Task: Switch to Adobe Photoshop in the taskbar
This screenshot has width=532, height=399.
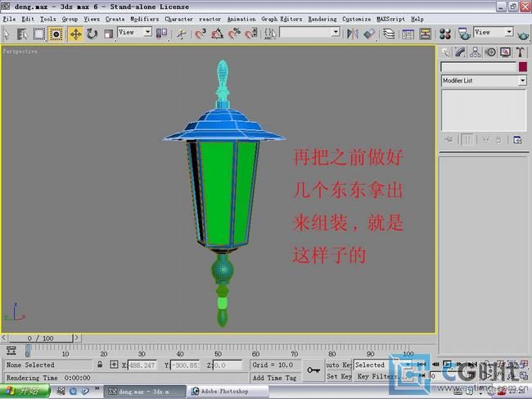Action: click(x=228, y=391)
